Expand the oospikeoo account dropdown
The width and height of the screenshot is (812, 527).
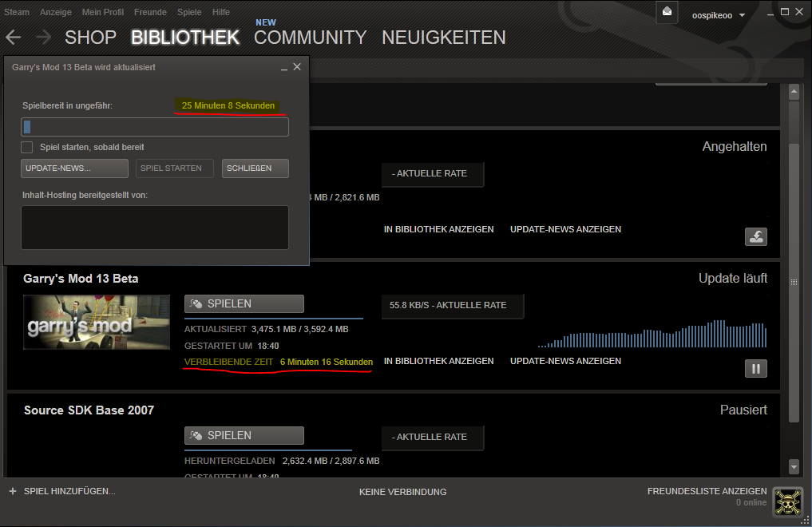[x=742, y=15]
